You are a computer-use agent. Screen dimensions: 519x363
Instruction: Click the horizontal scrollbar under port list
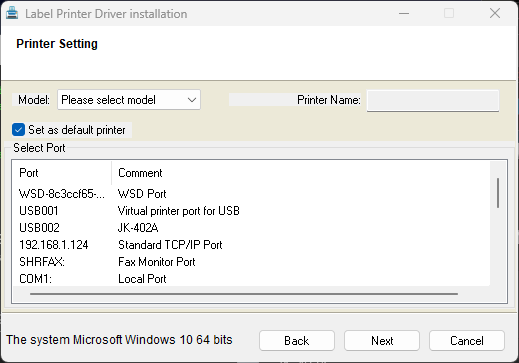tap(244, 294)
